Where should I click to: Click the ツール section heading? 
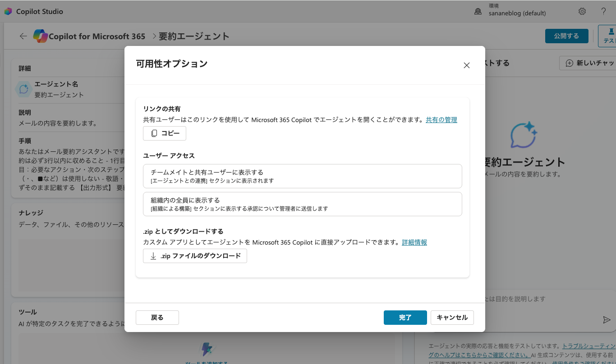pos(28,312)
